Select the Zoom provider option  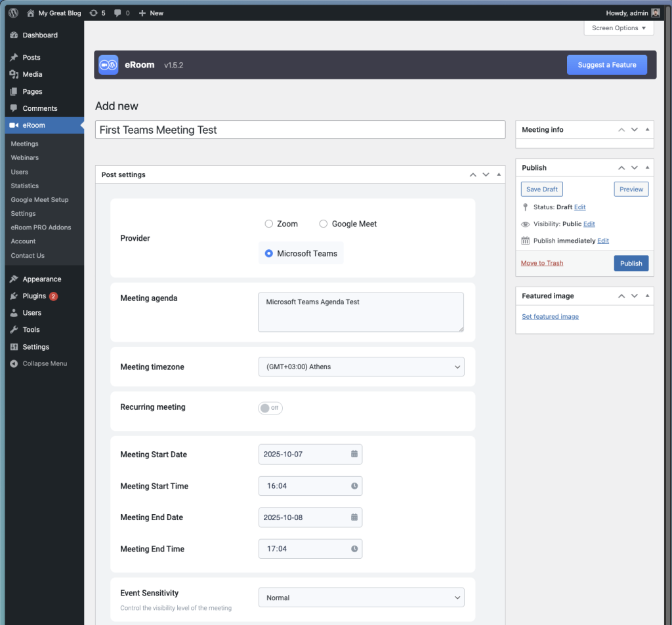[x=269, y=224]
